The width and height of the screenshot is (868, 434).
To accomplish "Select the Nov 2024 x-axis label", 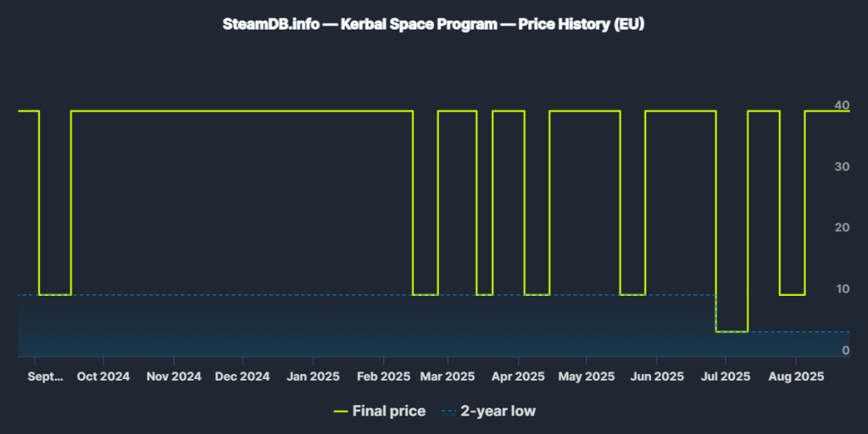I will point(173,376).
